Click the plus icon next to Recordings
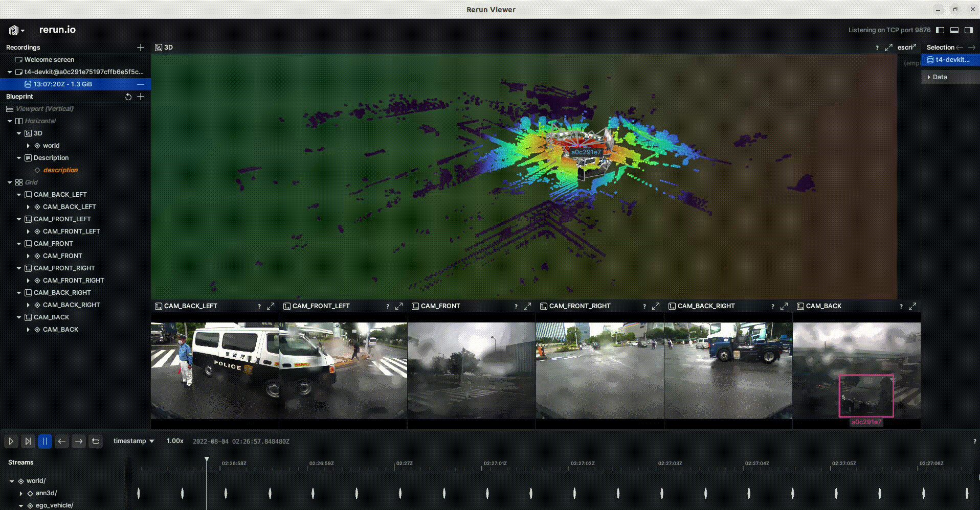Screen dimensions: 980x510 (x=141, y=48)
